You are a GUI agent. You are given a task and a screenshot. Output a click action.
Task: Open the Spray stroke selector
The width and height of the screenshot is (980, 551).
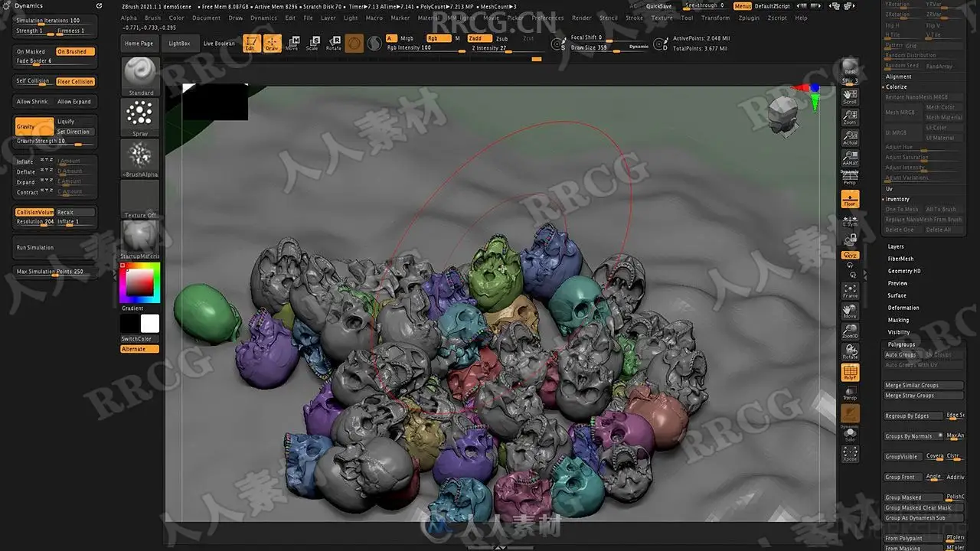[140, 117]
